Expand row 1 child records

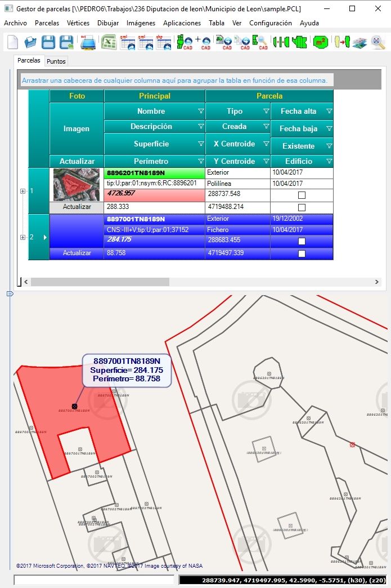click(23, 191)
